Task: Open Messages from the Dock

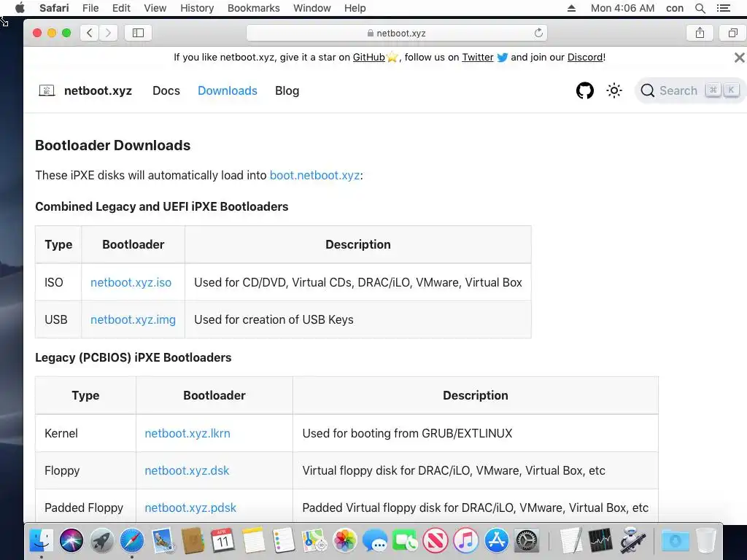Action: point(375,540)
